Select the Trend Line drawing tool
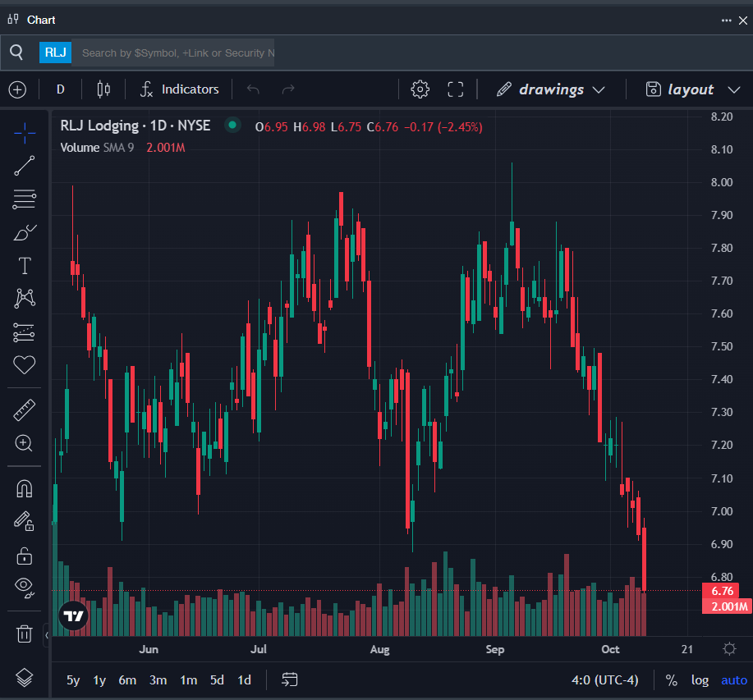 [24, 165]
